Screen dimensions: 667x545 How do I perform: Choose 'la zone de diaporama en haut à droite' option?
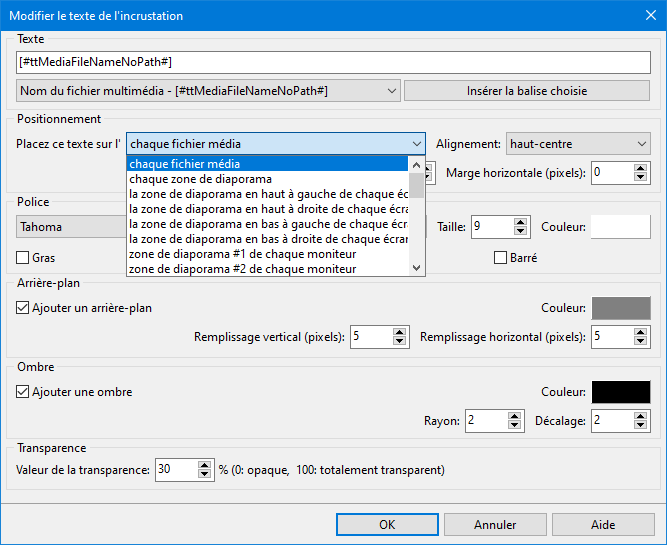[x=268, y=209]
